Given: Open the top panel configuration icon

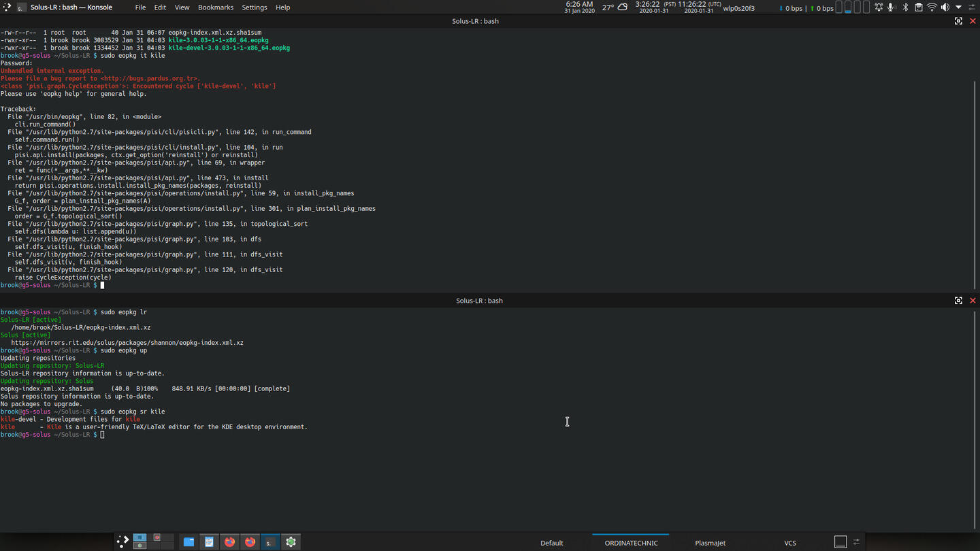Looking at the screenshot, I should coord(972,7).
